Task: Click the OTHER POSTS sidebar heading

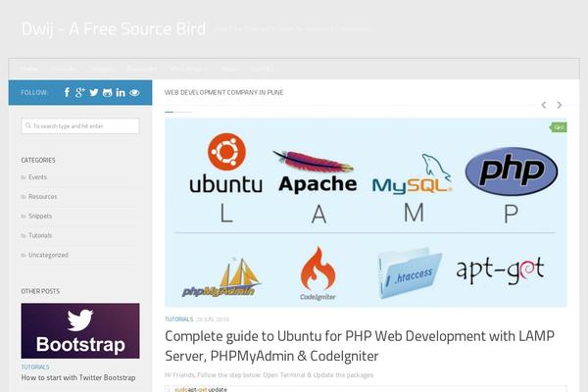Action: [40, 291]
